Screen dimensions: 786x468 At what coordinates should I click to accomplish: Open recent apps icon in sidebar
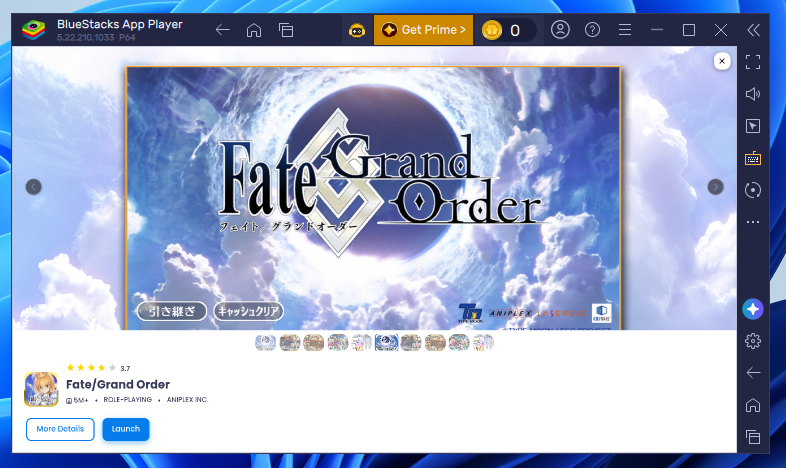point(753,437)
